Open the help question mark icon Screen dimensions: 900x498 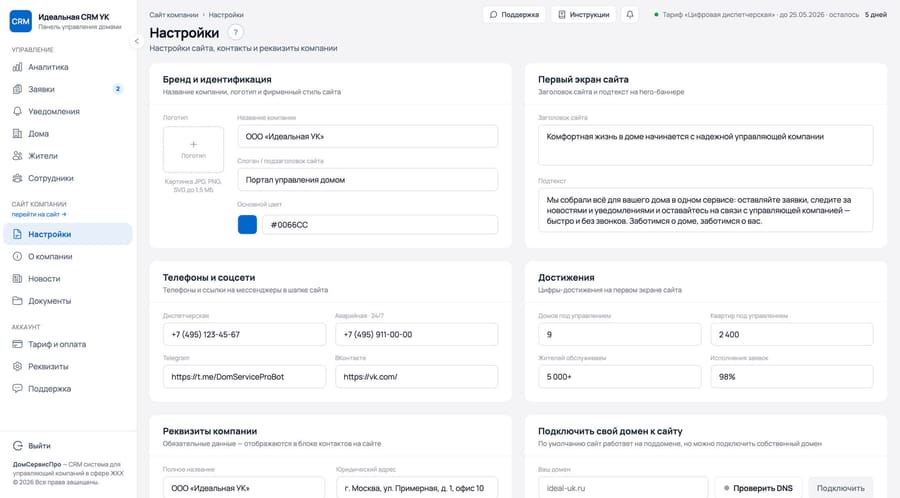[x=235, y=33]
